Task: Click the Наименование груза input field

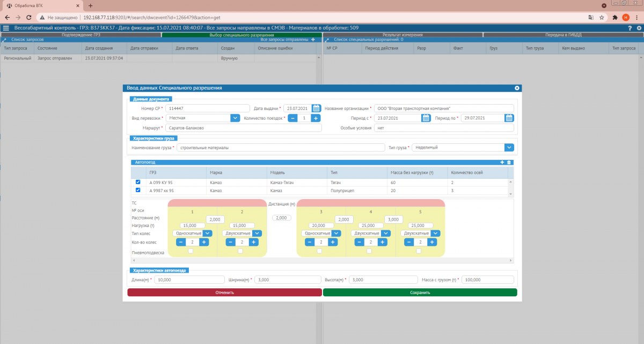Action: point(282,147)
